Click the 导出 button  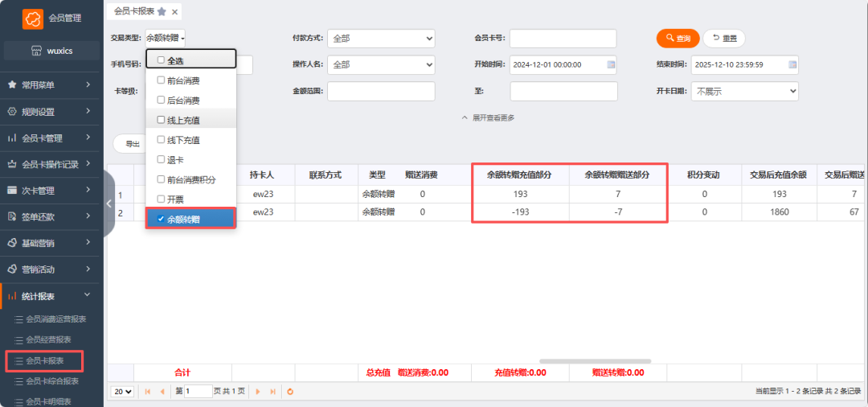pos(131,144)
